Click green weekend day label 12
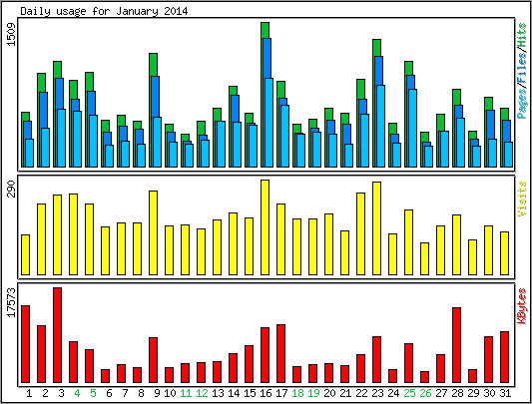Image resolution: width=532 pixels, height=404 pixels. pos(202,393)
